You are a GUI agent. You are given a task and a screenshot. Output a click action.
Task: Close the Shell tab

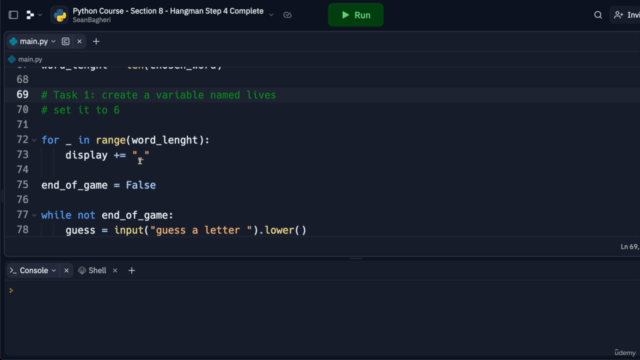pyautogui.click(x=115, y=271)
